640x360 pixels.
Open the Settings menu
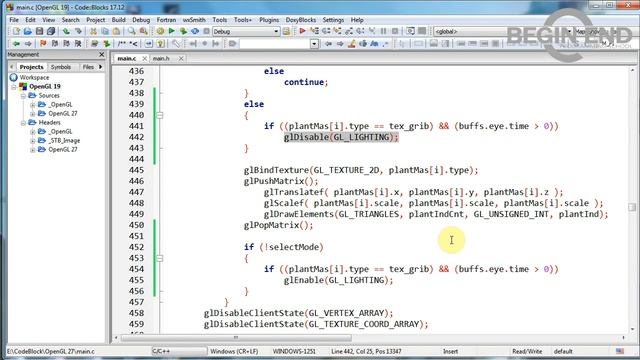[333, 20]
